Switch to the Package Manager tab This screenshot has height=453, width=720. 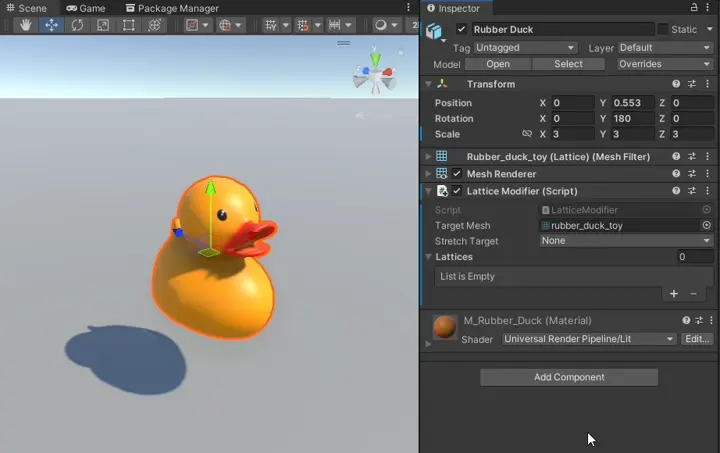tap(172, 8)
